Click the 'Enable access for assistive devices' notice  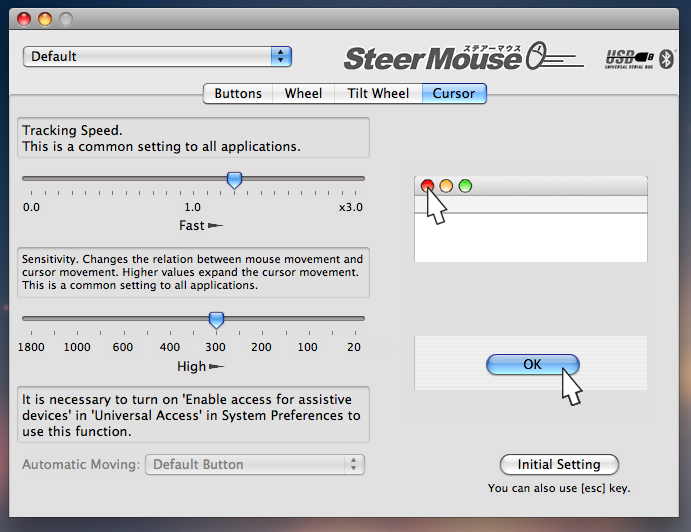click(x=193, y=415)
